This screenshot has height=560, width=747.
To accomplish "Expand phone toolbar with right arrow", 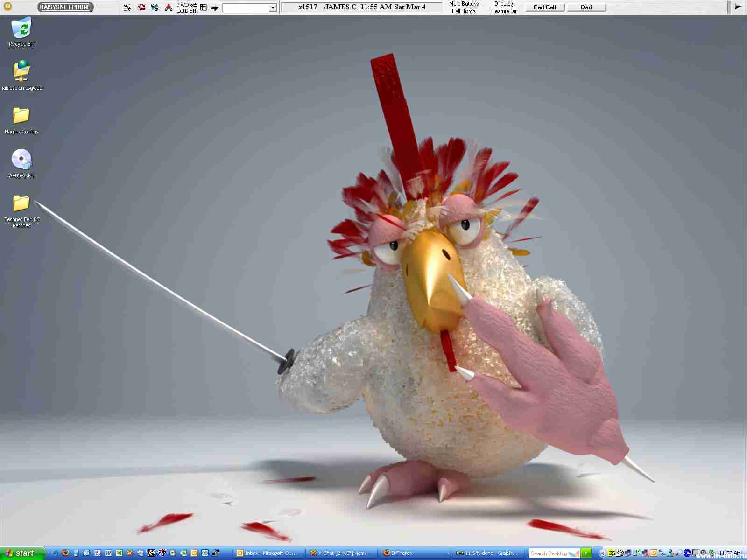I will tap(738, 7).
